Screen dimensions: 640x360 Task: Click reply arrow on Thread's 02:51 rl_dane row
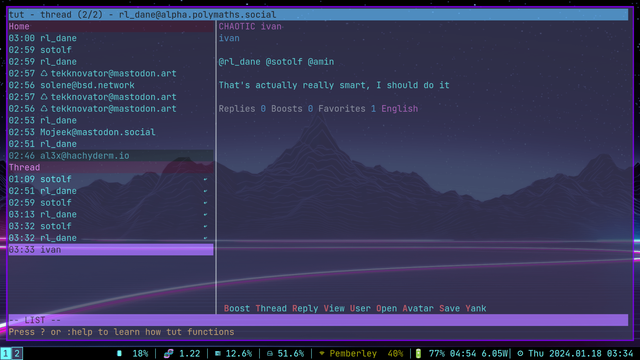(205, 191)
